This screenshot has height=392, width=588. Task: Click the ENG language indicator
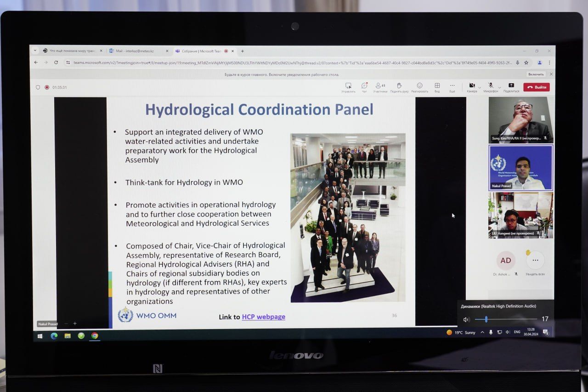tap(517, 332)
